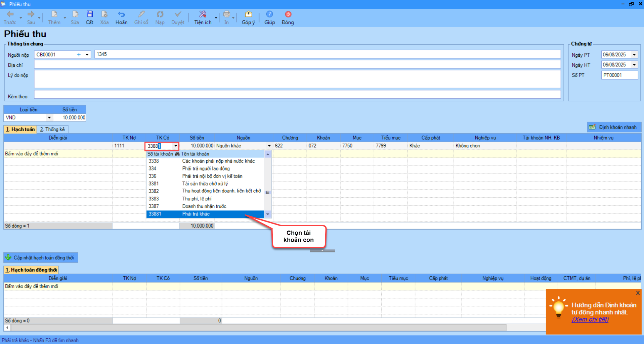Click the Số tiền 10.000.000 field under Loại tiền
Image resolution: width=644 pixels, height=344 pixels.
[x=70, y=117]
